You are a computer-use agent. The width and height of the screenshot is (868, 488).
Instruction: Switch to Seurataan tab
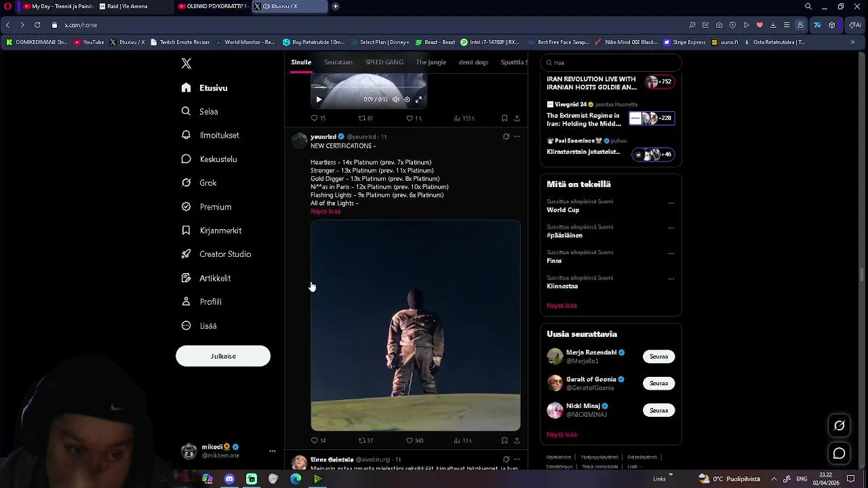click(x=338, y=62)
